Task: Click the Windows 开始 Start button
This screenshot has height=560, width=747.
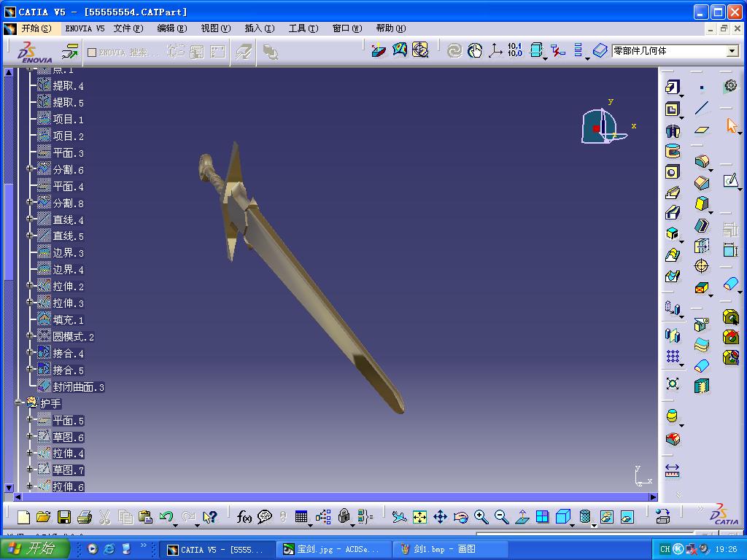Action: coord(34,548)
